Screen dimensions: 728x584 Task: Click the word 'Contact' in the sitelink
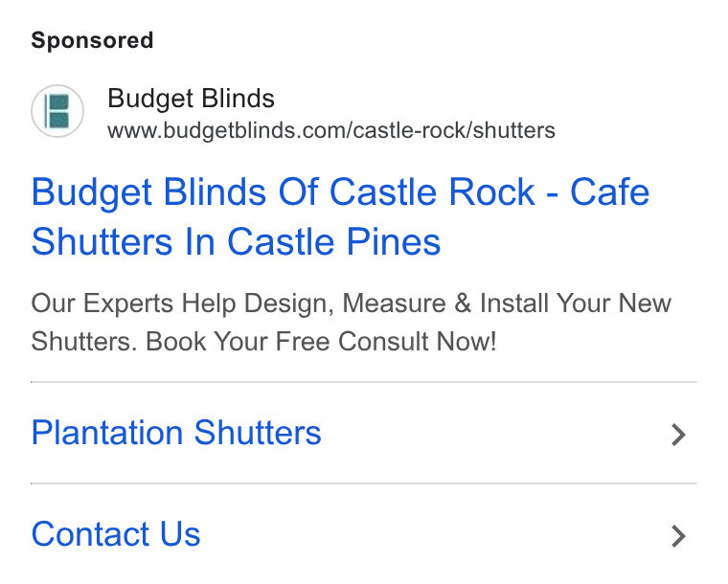(x=90, y=534)
